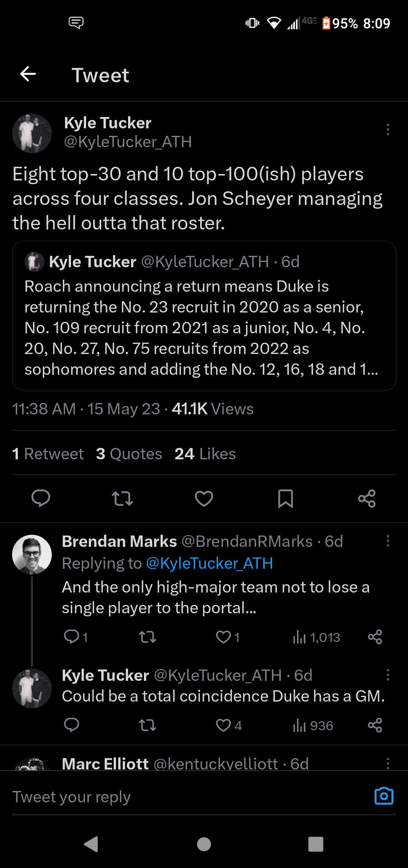Share Brendan Marks' reply

[x=375, y=637]
